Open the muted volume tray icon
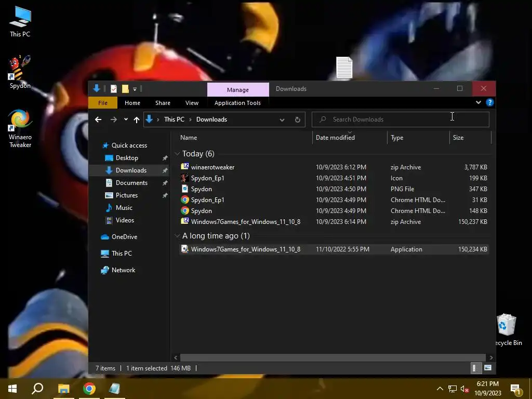This screenshot has width=532, height=399. pyautogui.click(x=464, y=389)
